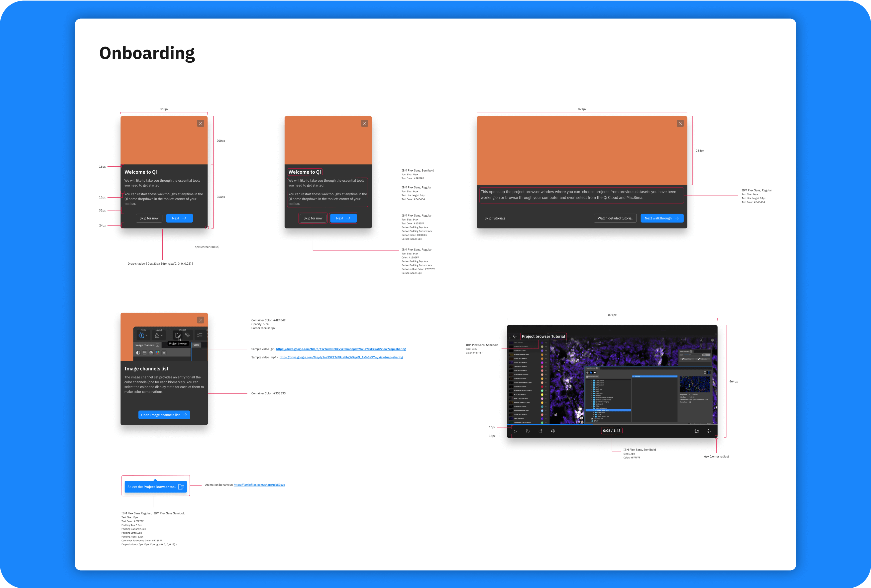Toggle visibility of JNK2 REA1153 ROI1 channel
Screen dimensions: 871x588
click(546, 366)
